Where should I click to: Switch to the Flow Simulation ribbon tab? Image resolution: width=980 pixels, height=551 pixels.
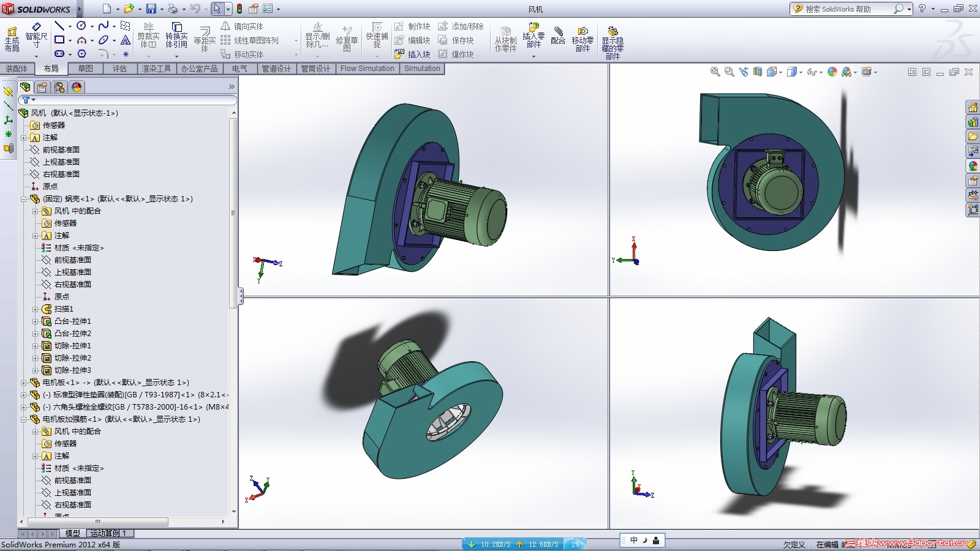pyautogui.click(x=367, y=69)
